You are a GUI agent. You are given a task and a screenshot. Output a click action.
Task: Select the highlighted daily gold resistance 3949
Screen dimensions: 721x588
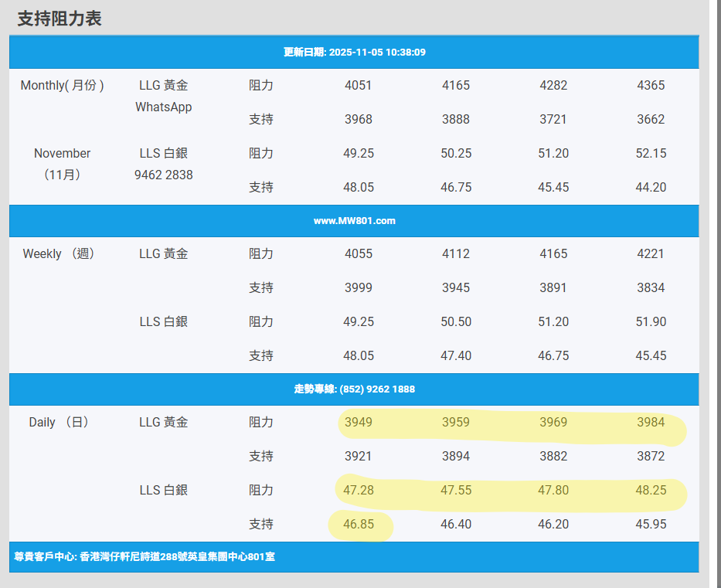(358, 423)
